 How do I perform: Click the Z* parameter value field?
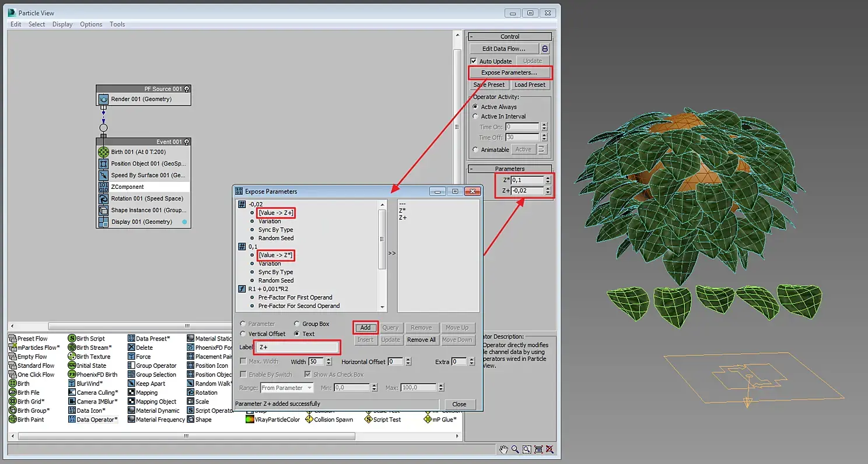click(527, 180)
